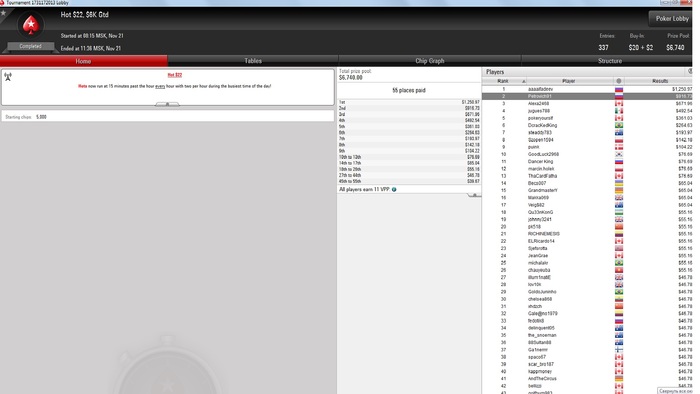Click Australia flag beside steaddy783
700x394 pixels.
pyautogui.click(x=619, y=133)
